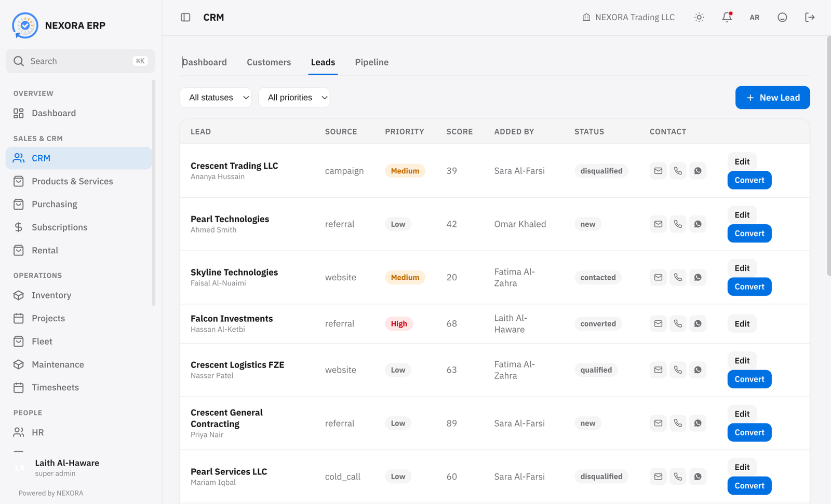Click the logout icon

(810, 17)
